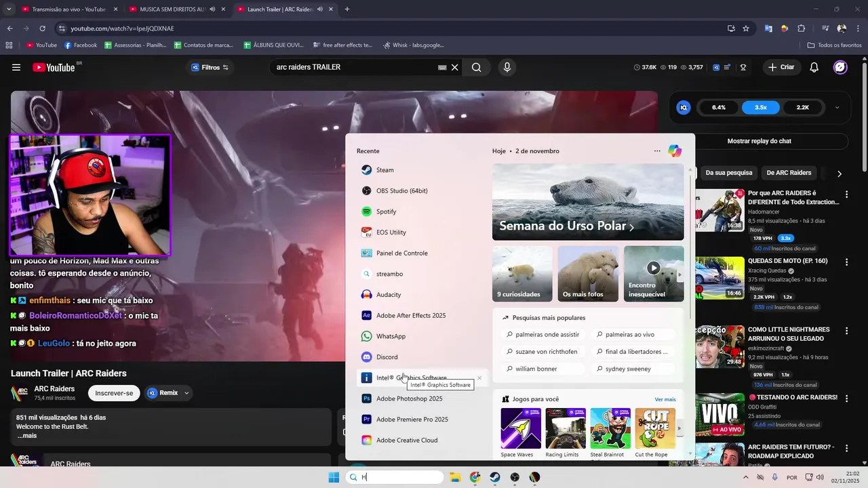Start voice search with the microphone
The width and height of the screenshot is (868, 488).
coord(507,67)
